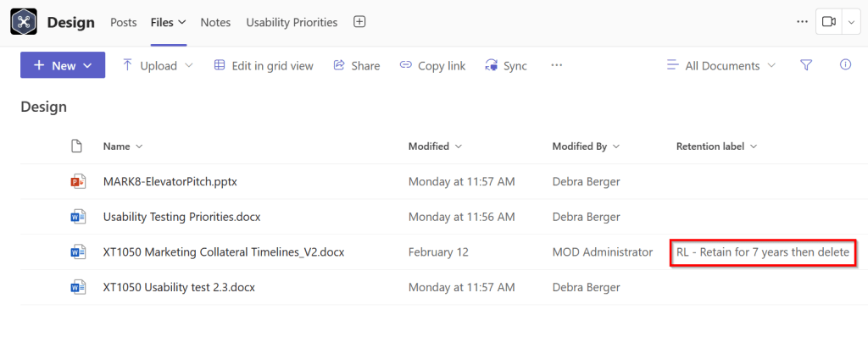868x348 pixels.
Task: Click the Design team avatar icon
Action: point(24,22)
